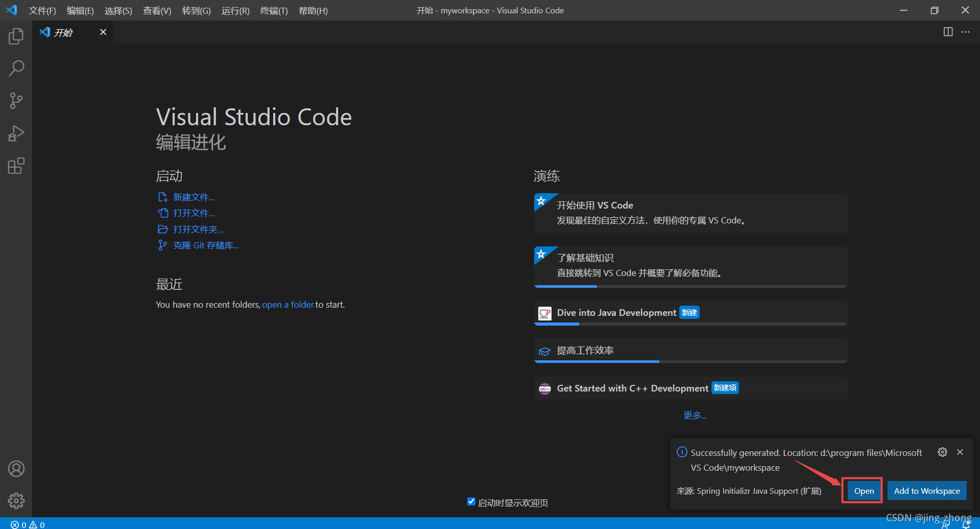The image size is (980, 529).
Task: Click the Java coffee cup walkthrough icon
Action: point(545,313)
